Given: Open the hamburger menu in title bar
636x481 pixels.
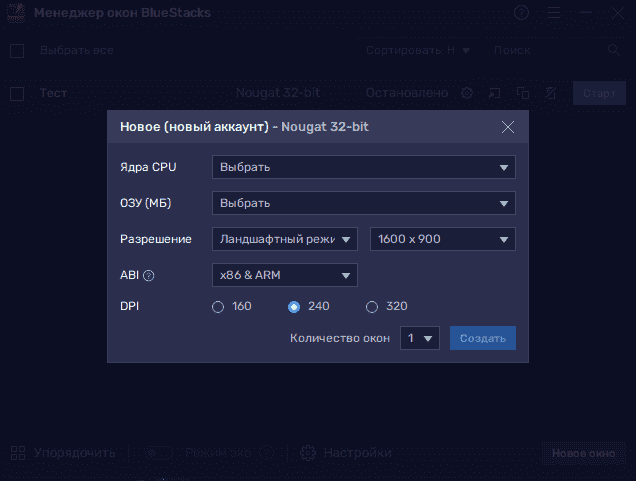Looking at the screenshot, I should click(x=553, y=13).
